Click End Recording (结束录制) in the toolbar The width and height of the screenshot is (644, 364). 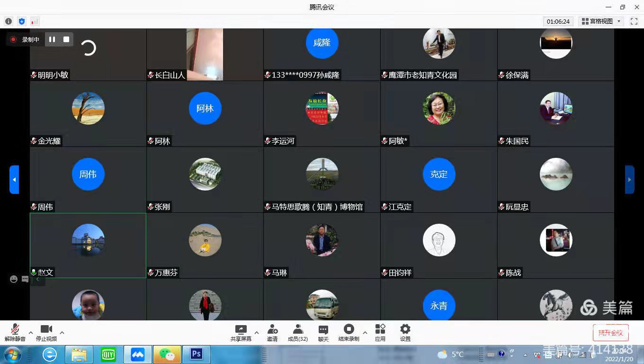pyautogui.click(x=349, y=332)
